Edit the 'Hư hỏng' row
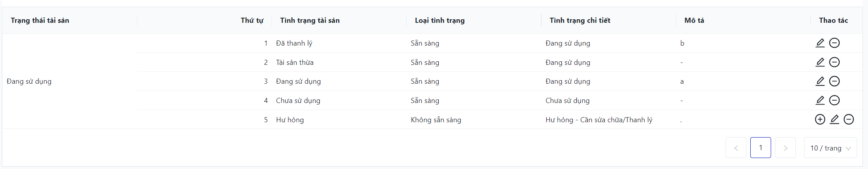Viewport: 868px width, 169px height. tap(834, 119)
